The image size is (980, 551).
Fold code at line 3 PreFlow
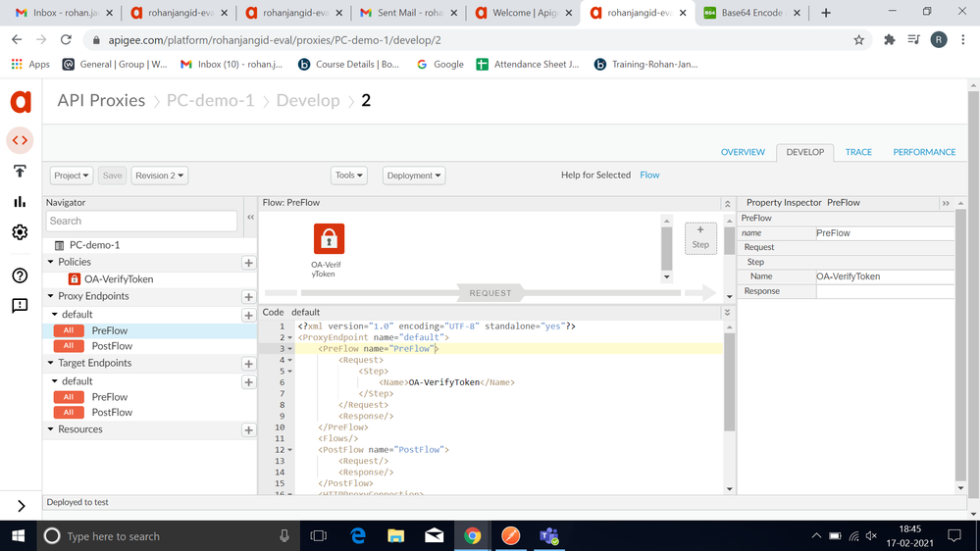(x=290, y=349)
